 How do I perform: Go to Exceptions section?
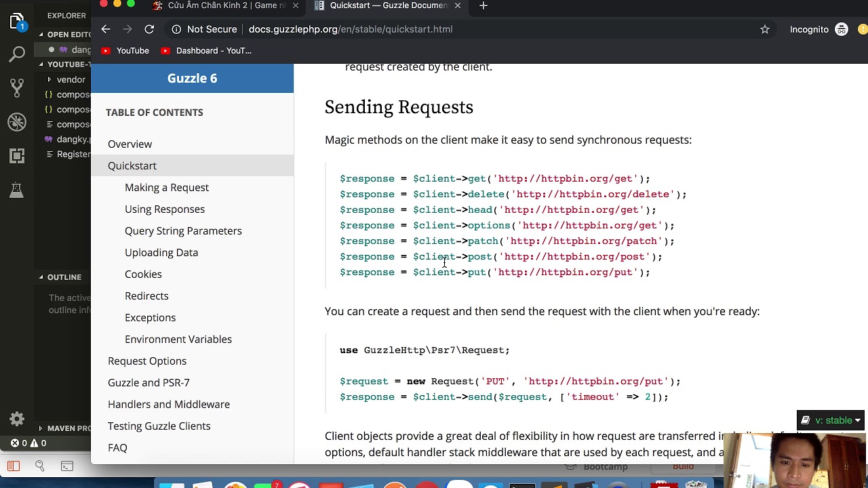coord(150,317)
